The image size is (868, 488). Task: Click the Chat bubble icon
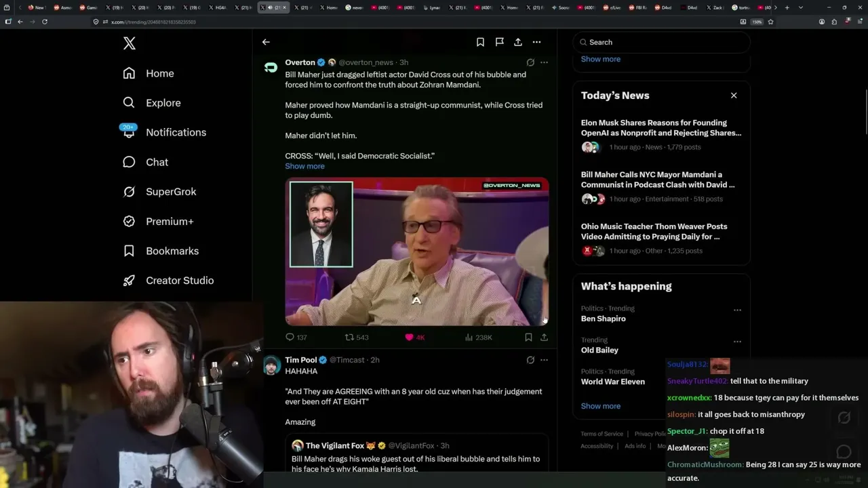129,162
